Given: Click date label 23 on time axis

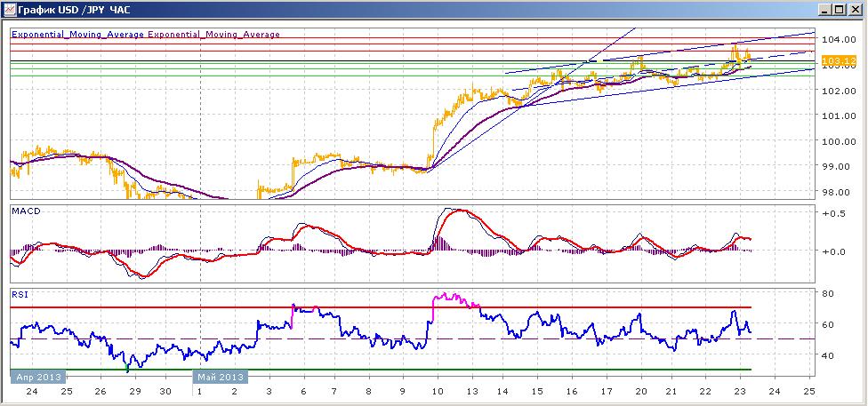Looking at the screenshot, I should tap(740, 391).
